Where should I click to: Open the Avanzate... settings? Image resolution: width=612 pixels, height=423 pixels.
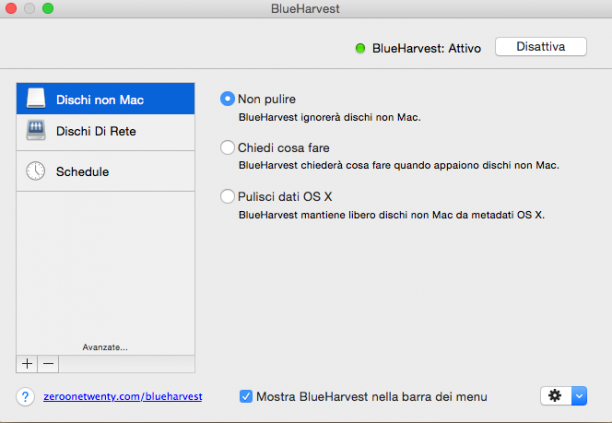(x=105, y=347)
